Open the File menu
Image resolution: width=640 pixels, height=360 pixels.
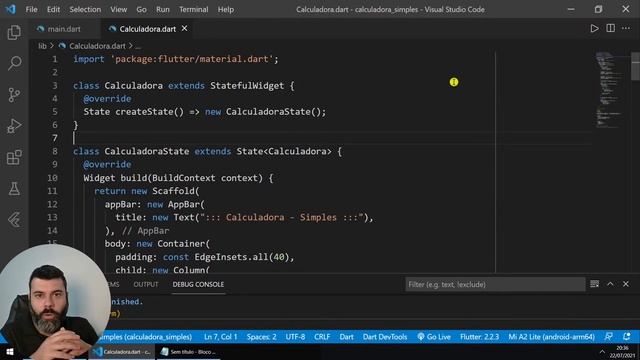(31, 9)
